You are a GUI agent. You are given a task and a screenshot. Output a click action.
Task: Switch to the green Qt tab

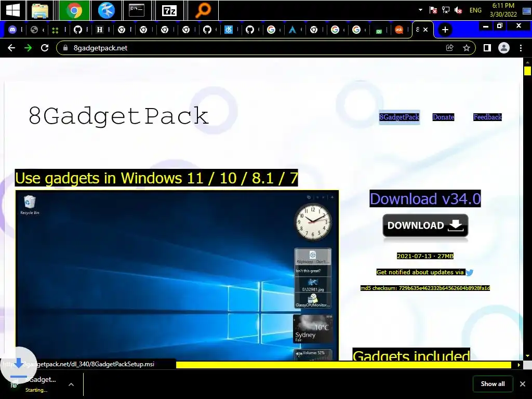(379, 31)
